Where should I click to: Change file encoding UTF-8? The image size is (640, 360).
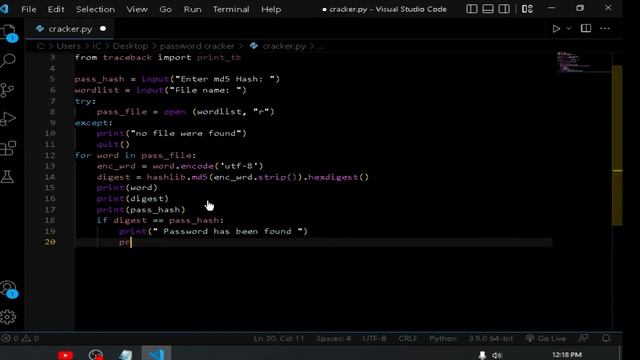[374, 339]
